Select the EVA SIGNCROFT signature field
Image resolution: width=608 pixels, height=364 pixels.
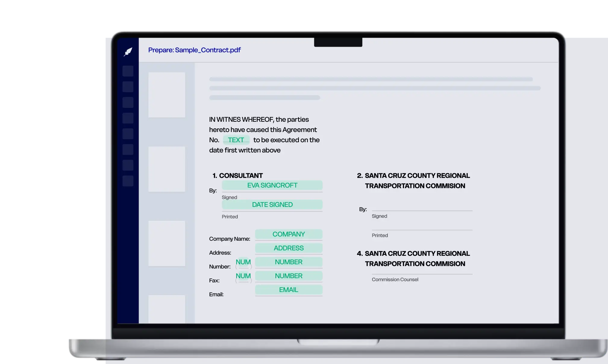(x=272, y=185)
